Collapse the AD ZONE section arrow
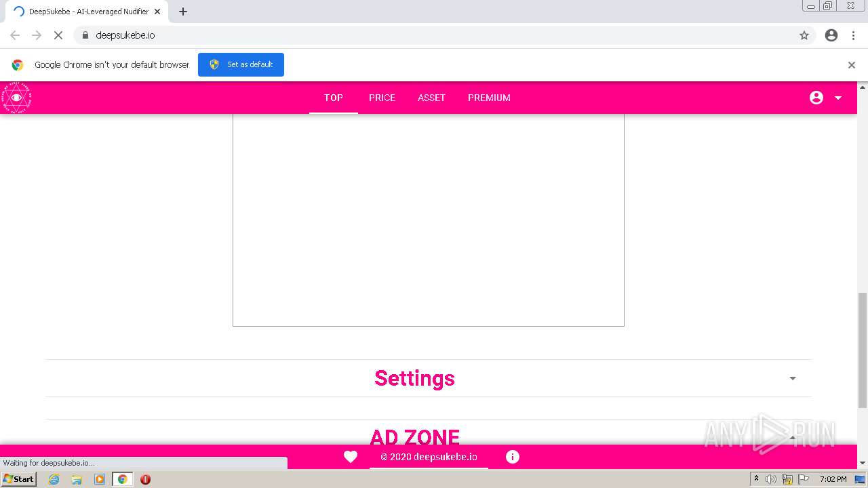Viewport: 868px width, 488px height. click(x=792, y=438)
